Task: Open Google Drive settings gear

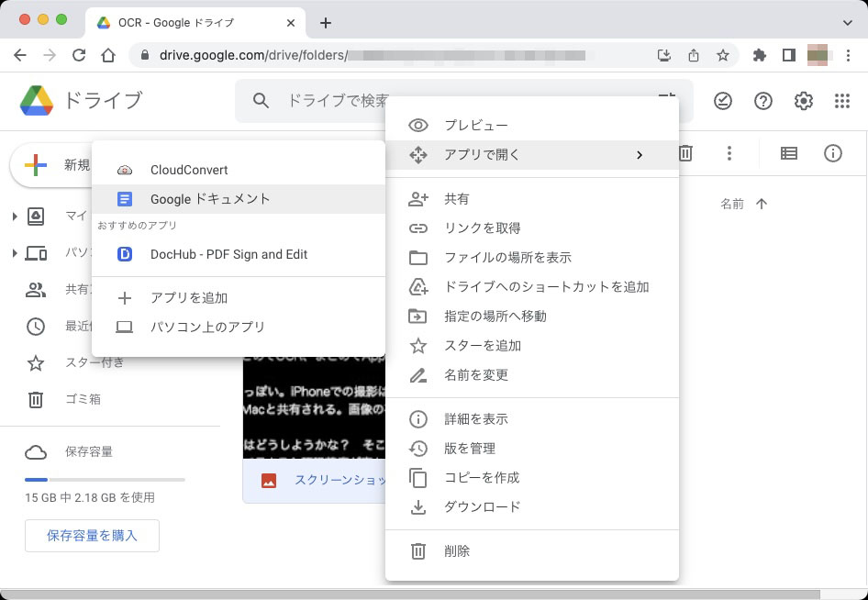Action: pyautogui.click(x=803, y=101)
